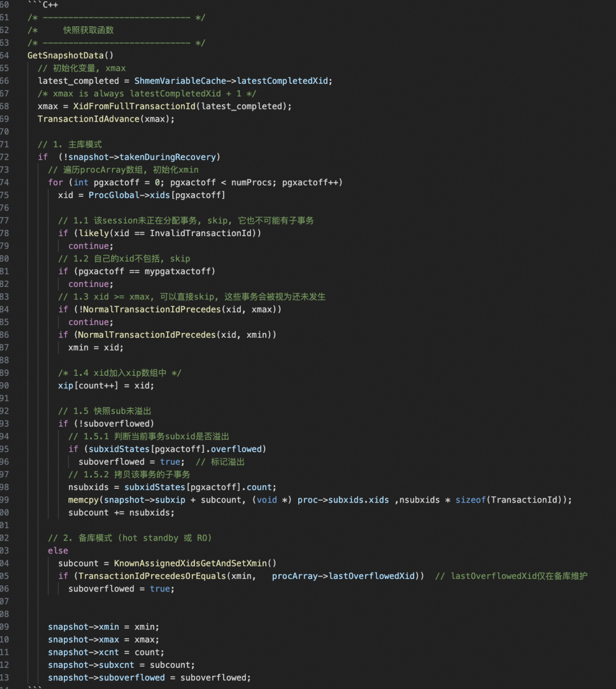Screen dimensions: 616x689
Task: Click the comment 遍历procArray数组, 初始化xmin
Action: (x=123, y=170)
